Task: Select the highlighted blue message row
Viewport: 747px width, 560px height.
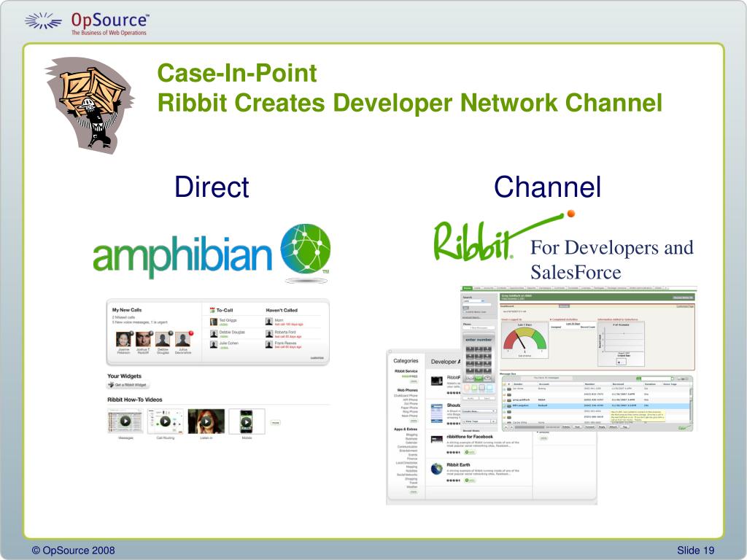Action: pos(595,405)
